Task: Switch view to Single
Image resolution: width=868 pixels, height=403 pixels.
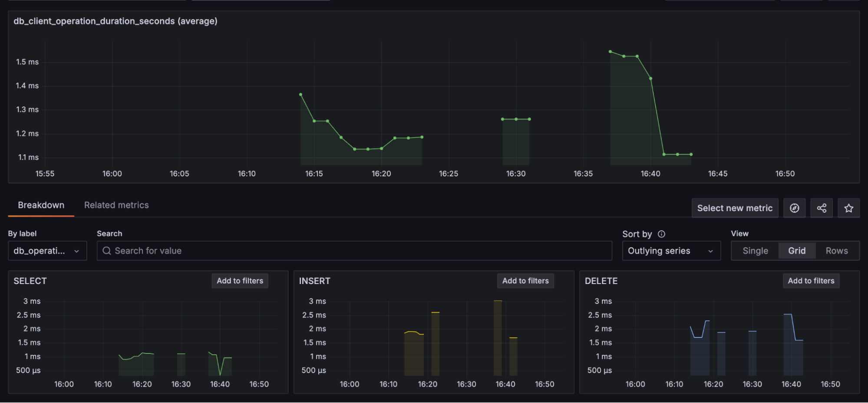Action: click(x=755, y=251)
